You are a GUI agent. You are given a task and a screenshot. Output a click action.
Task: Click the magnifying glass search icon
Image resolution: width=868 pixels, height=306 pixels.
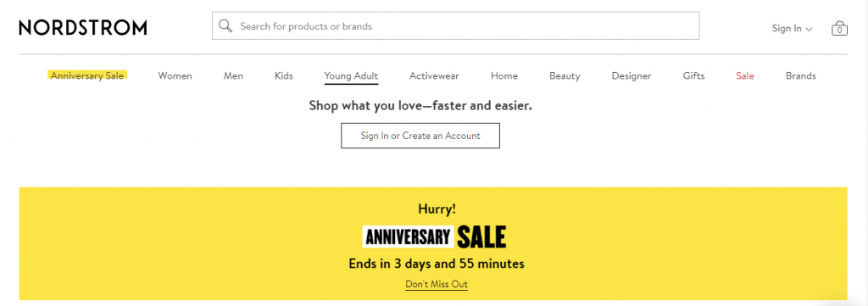(x=225, y=26)
